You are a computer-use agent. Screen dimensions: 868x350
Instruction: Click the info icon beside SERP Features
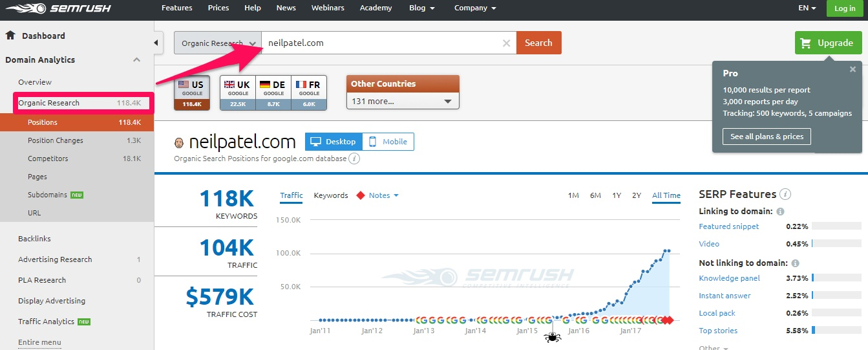(x=785, y=194)
